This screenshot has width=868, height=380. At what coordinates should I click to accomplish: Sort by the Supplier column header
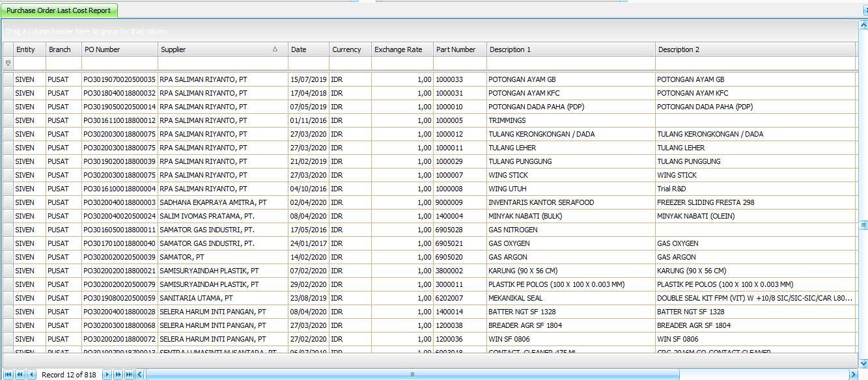click(223, 49)
